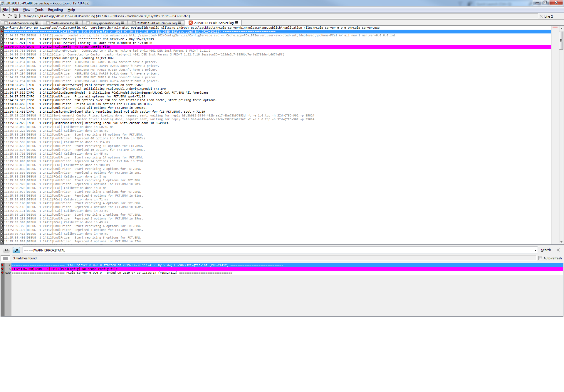Screen dimensions: 564x392
Task: Open the Encoding menu
Action: pyautogui.click(x=55, y=10)
